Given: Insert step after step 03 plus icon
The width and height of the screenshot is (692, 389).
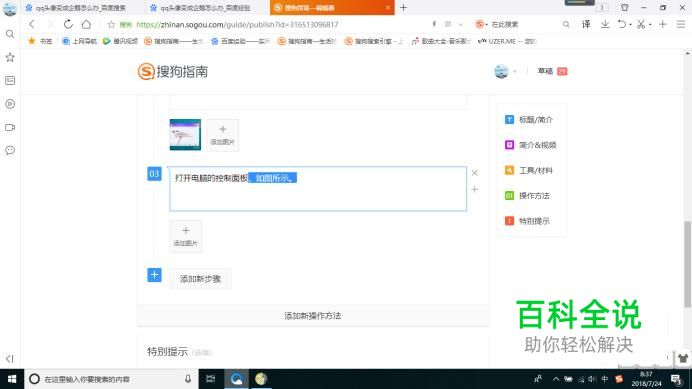Looking at the screenshot, I should tap(474, 189).
